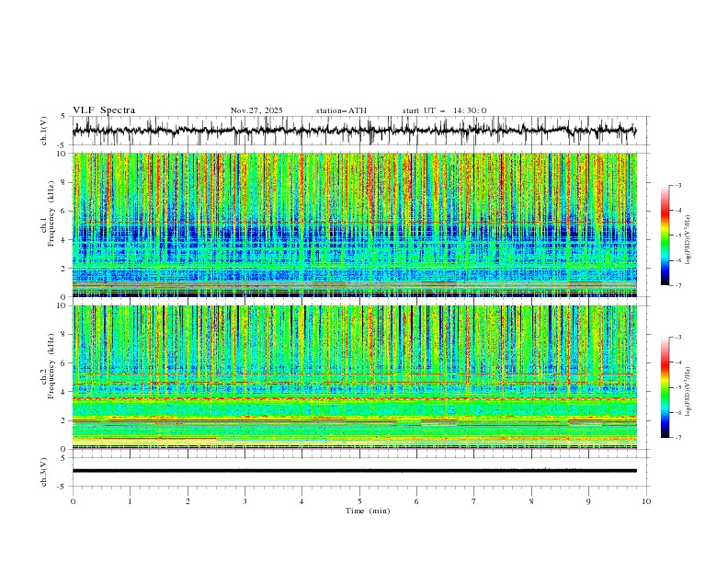Click the start UT 14:30:0 timestamp
The width and height of the screenshot is (728, 563).
[444, 110]
